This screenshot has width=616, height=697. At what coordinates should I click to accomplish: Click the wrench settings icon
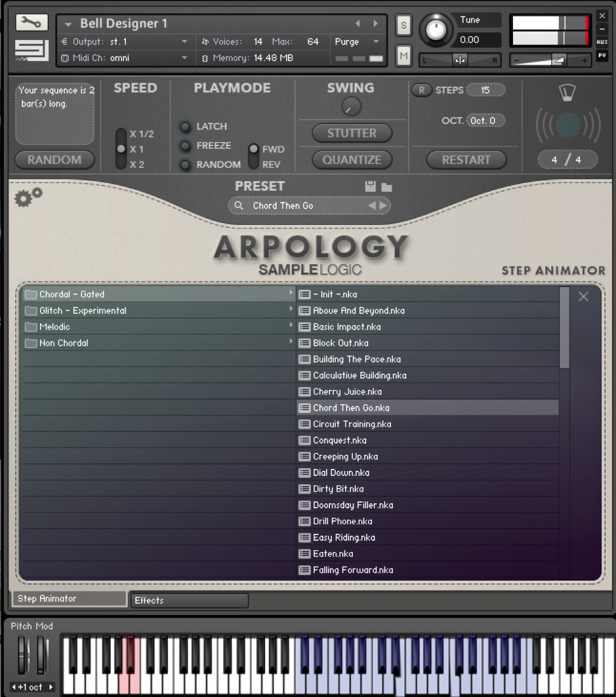tap(31, 23)
